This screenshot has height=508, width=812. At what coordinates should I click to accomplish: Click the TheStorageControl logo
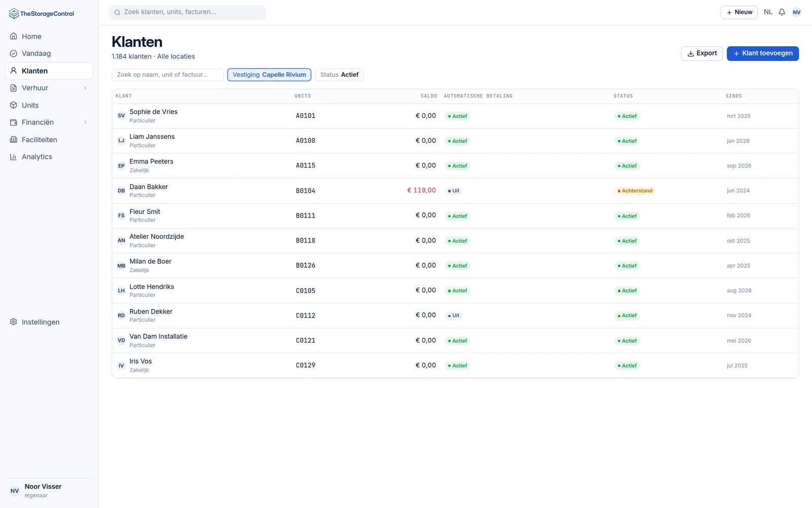tap(42, 14)
